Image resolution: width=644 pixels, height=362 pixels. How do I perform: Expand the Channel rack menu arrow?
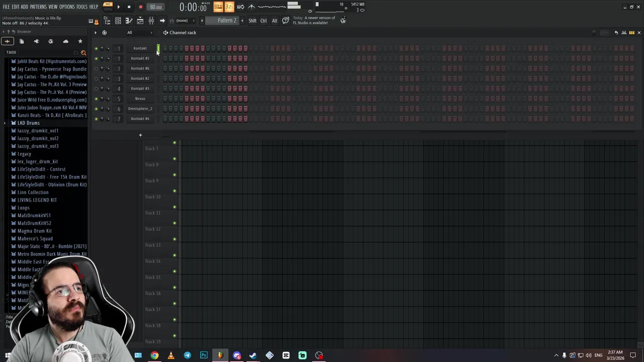[95, 33]
